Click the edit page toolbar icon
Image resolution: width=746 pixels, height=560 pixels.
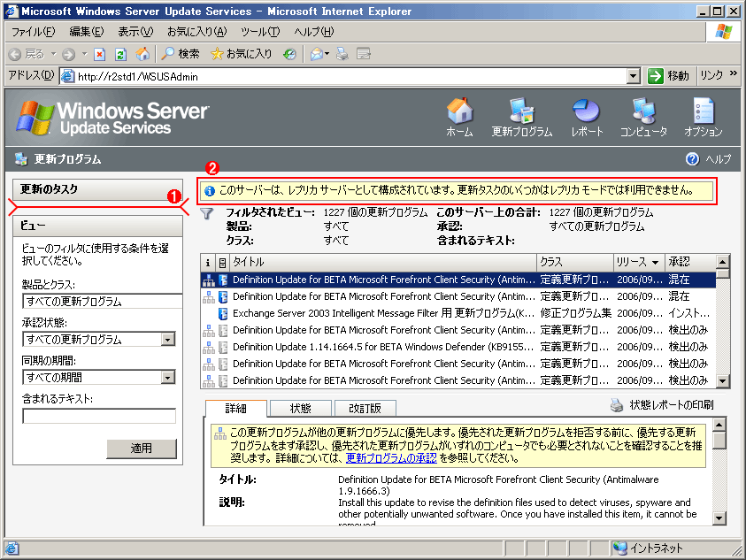pos(364,54)
